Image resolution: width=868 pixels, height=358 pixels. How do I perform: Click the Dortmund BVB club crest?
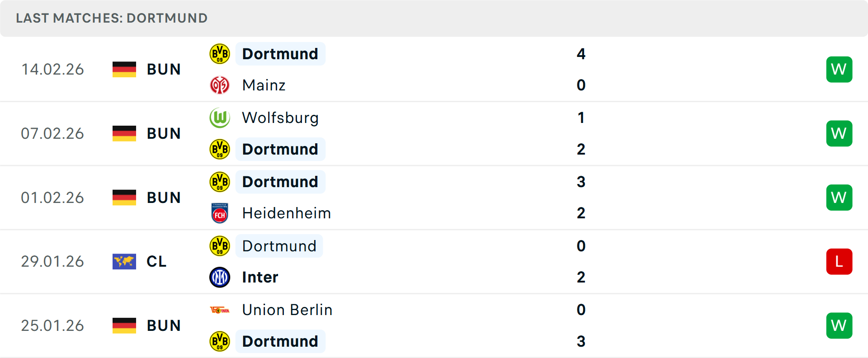220,53
